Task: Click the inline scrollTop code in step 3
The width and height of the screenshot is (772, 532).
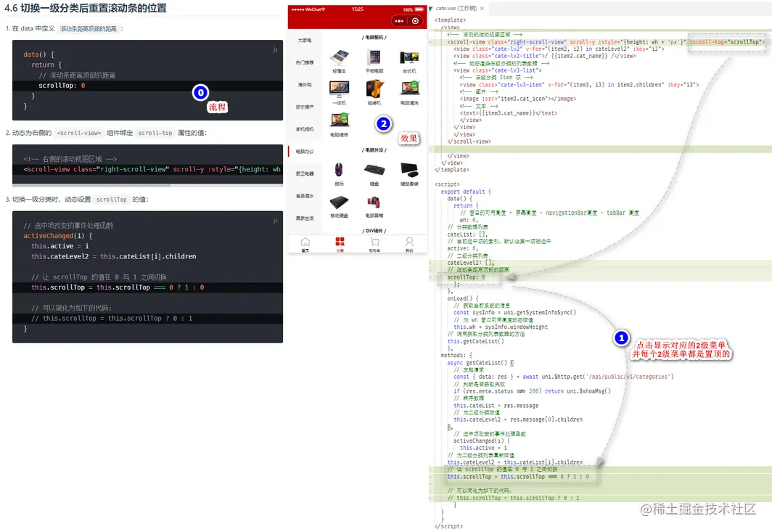Action: pyautogui.click(x=112, y=200)
